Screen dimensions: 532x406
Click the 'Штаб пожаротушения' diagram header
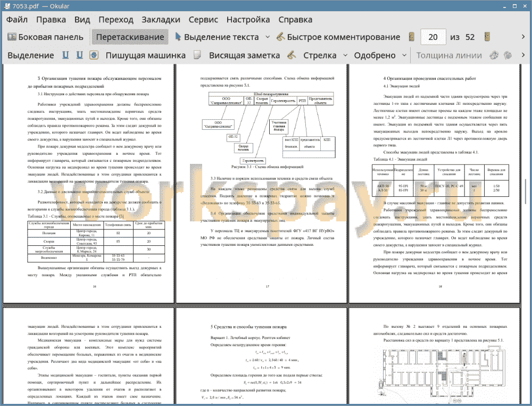pyautogui.click(x=271, y=94)
